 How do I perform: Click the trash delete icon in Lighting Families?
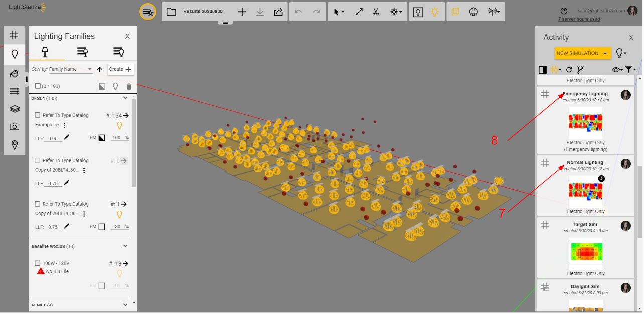pos(129,86)
